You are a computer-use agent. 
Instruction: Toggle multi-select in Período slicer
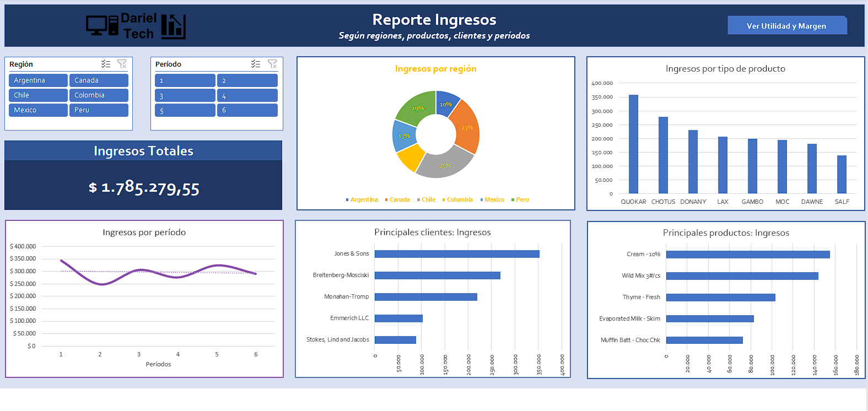[x=256, y=64]
